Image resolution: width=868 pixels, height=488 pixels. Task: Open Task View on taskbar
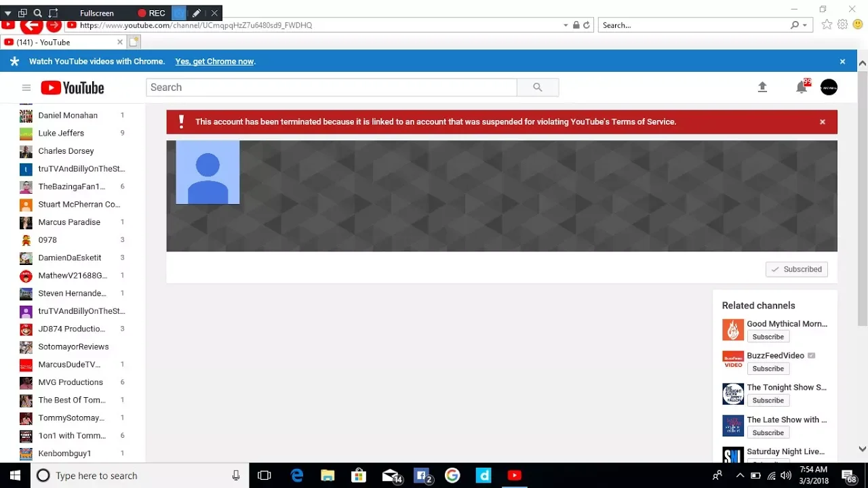tap(264, 475)
